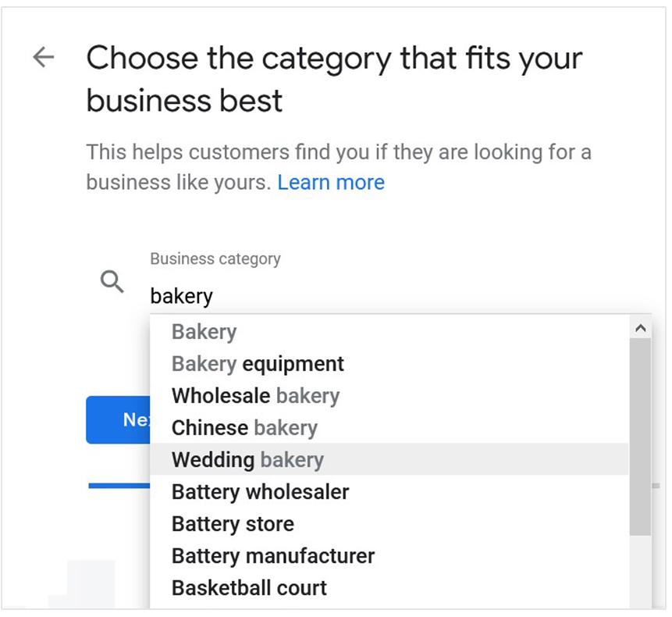Pick Battery manufacturer suggestion
This screenshot has height=617, width=672.
coord(389,555)
